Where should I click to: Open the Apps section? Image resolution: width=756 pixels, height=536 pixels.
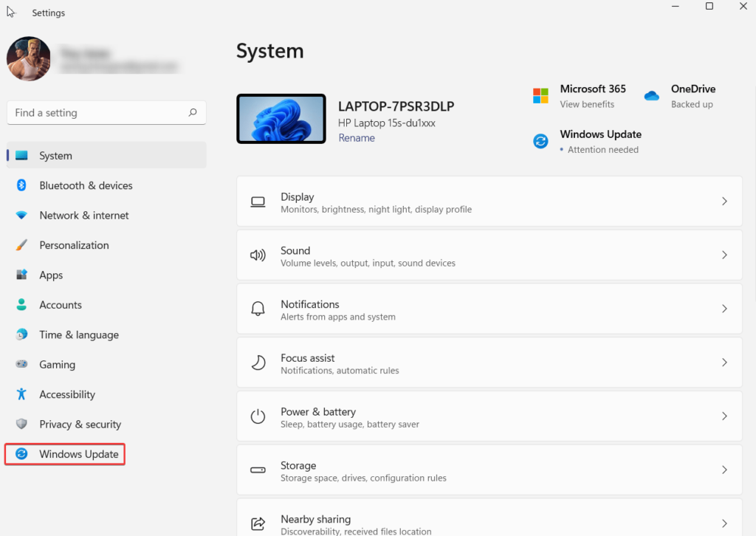(x=51, y=275)
